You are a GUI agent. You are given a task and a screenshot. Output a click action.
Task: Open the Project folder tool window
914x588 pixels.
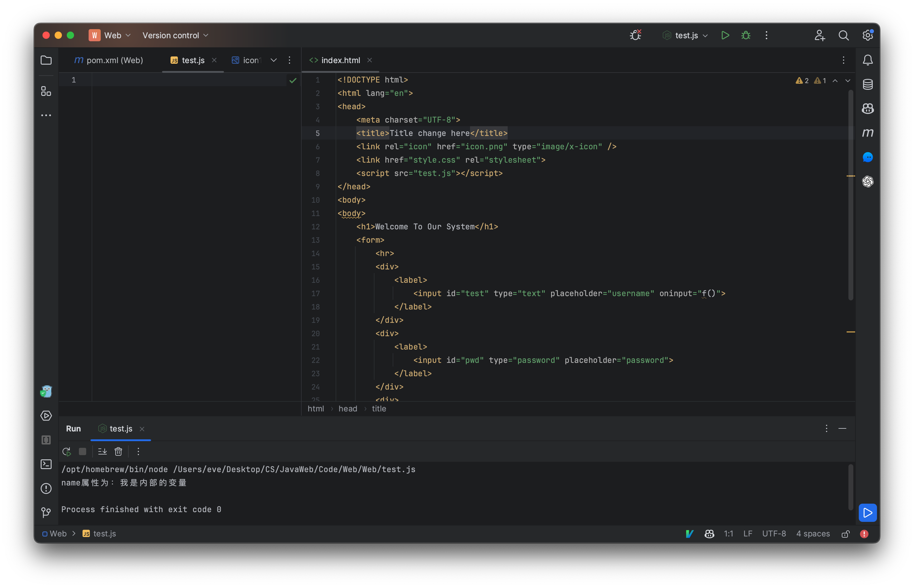(x=46, y=60)
